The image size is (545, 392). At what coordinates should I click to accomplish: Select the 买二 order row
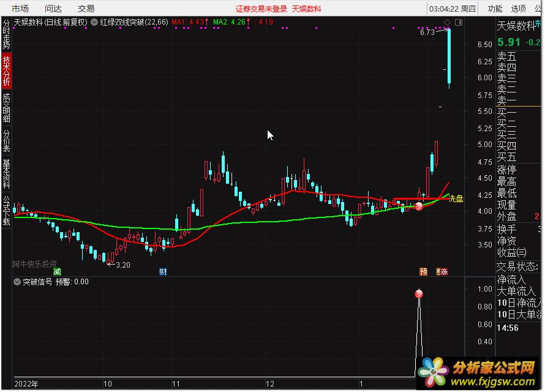[518, 124]
